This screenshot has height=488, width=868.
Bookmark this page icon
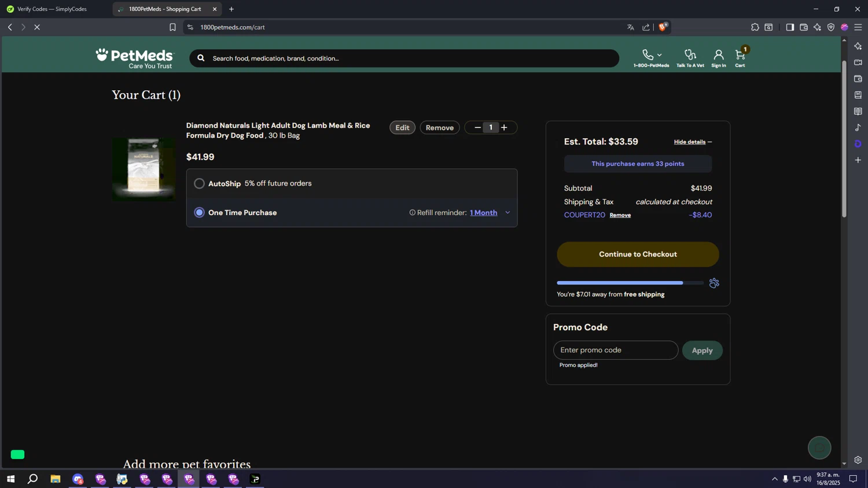tap(172, 27)
